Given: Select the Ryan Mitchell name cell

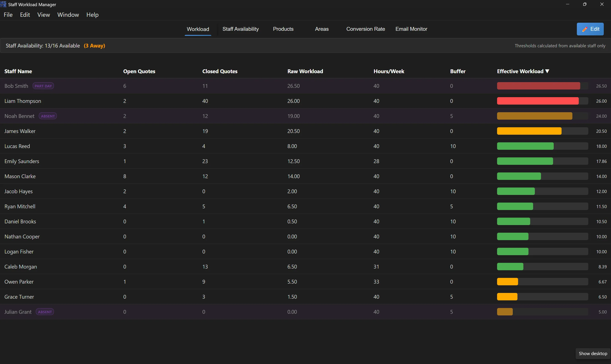Looking at the screenshot, I should 20,207.
